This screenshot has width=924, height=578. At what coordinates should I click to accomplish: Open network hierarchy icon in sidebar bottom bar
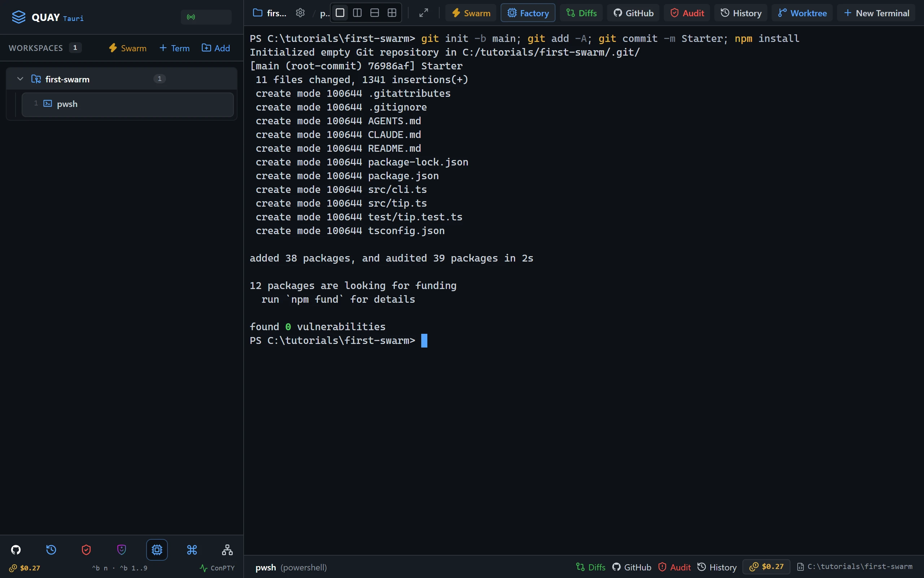click(227, 550)
